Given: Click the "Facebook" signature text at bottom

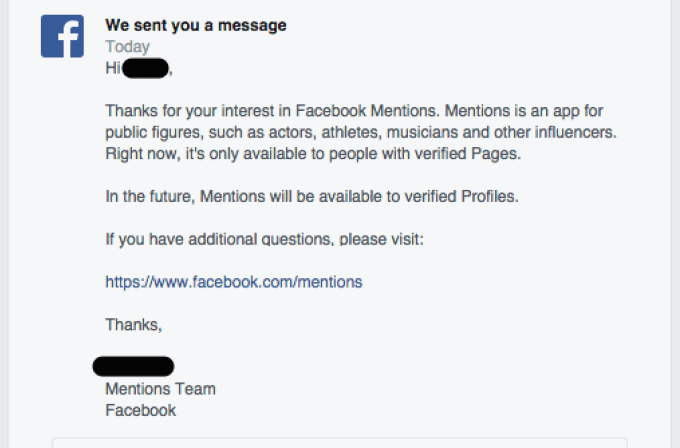Looking at the screenshot, I should 140,410.
